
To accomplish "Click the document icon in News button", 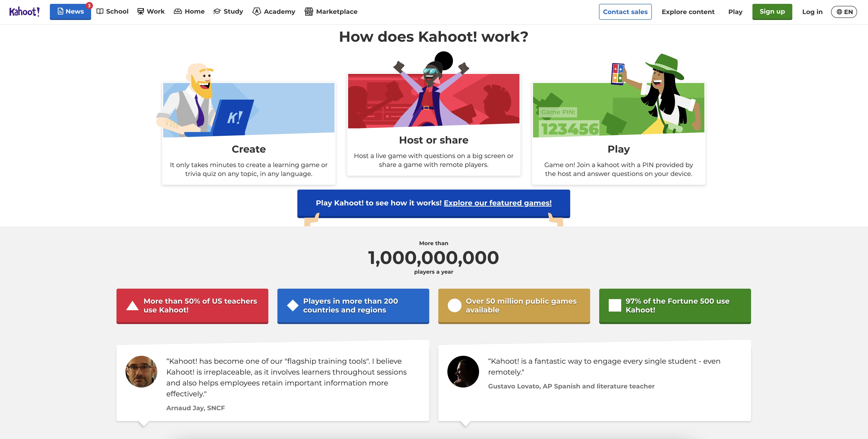I will [60, 12].
